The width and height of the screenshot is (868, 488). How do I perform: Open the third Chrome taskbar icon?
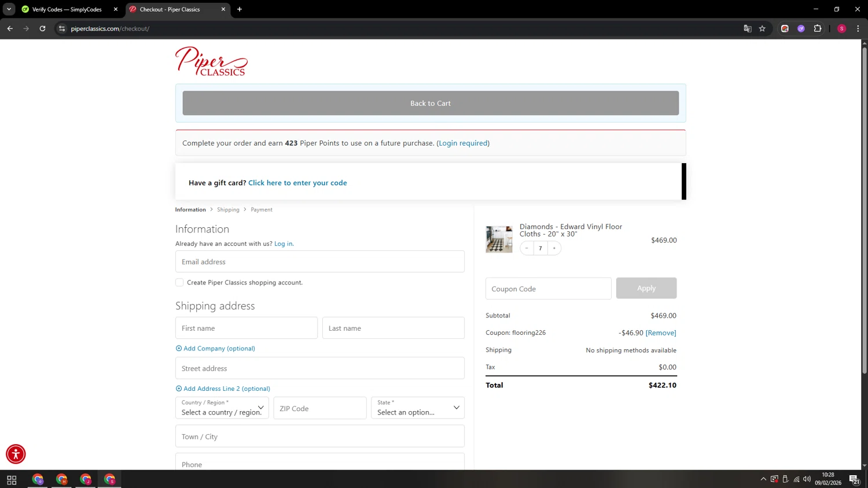pos(86,479)
